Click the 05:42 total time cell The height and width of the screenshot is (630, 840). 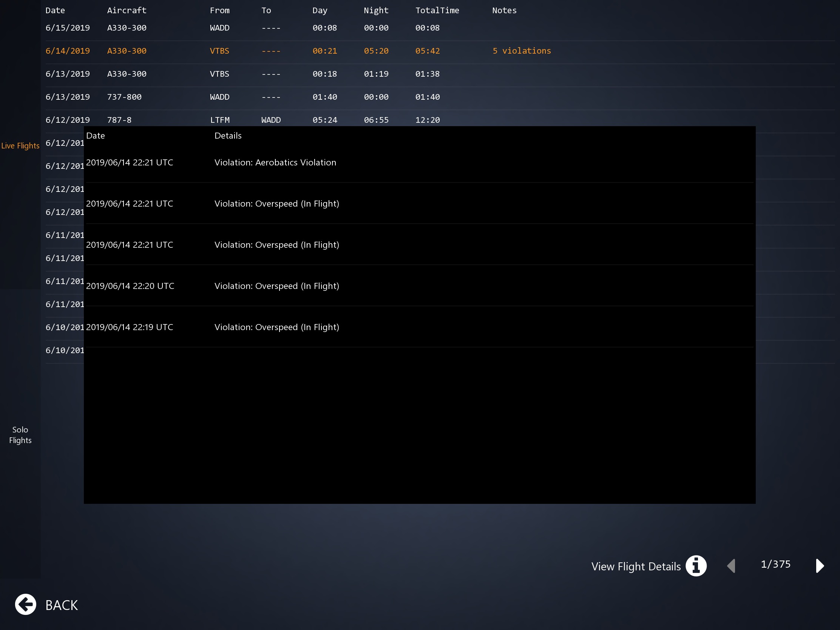[x=428, y=51]
